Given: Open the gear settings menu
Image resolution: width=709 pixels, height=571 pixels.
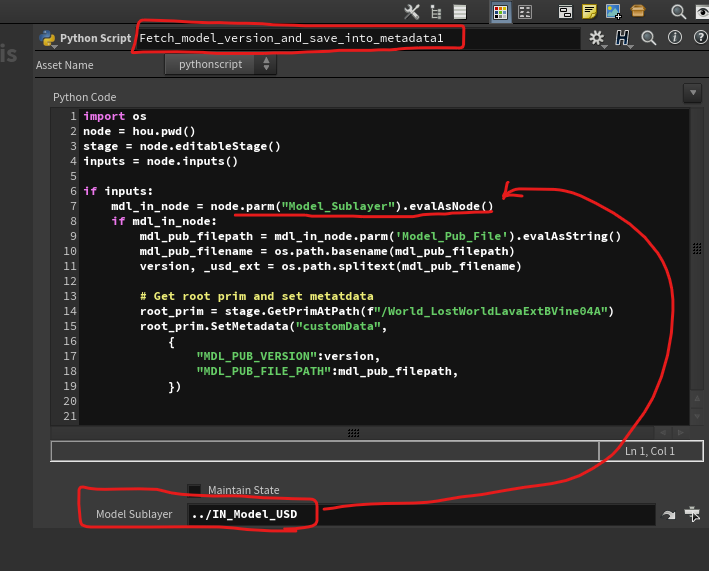Looking at the screenshot, I should click(598, 38).
